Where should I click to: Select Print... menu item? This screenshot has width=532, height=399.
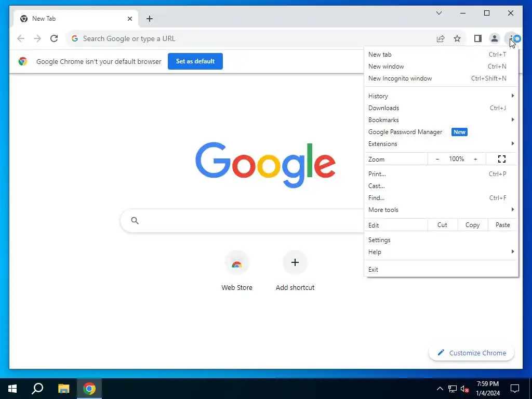[x=441, y=174]
